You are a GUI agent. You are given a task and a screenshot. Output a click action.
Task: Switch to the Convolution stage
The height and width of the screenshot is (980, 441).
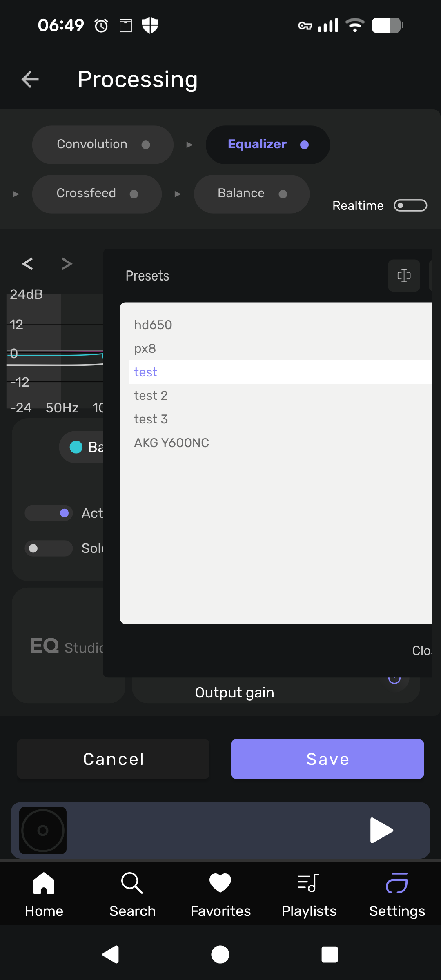(x=102, y=145)
